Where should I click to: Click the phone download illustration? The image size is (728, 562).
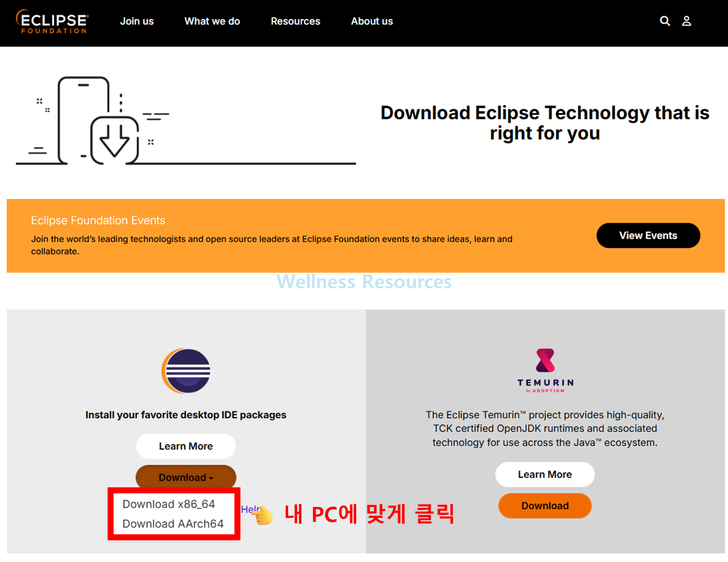[186, 120]
